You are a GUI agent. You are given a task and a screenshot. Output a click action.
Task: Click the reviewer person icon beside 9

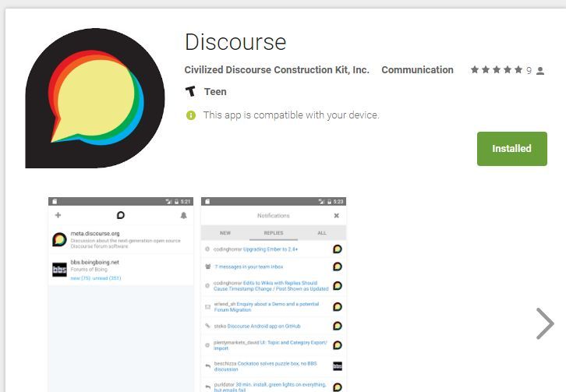tap(540, 71)
